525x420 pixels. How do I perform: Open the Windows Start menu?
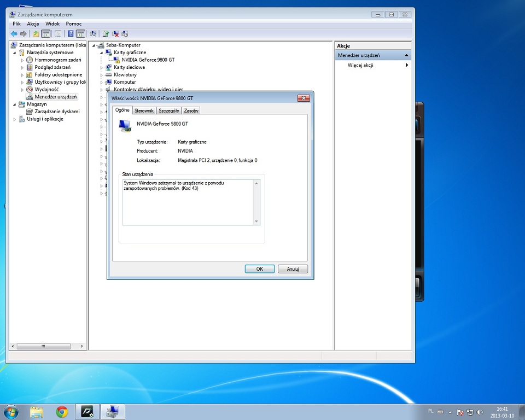click(11, 411)
